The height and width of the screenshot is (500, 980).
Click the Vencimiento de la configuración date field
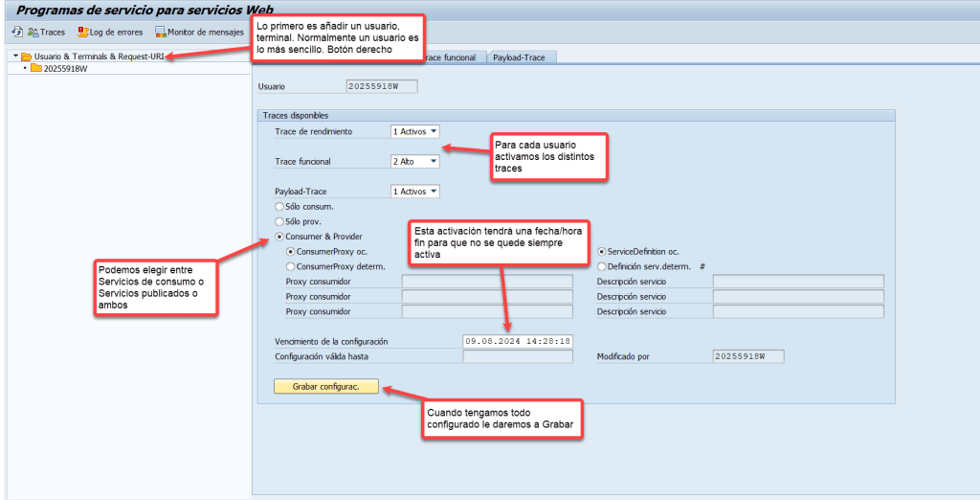(517, 341)
